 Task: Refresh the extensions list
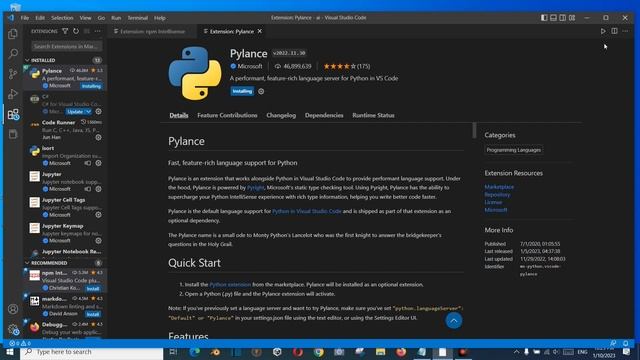tap(76, 31)
